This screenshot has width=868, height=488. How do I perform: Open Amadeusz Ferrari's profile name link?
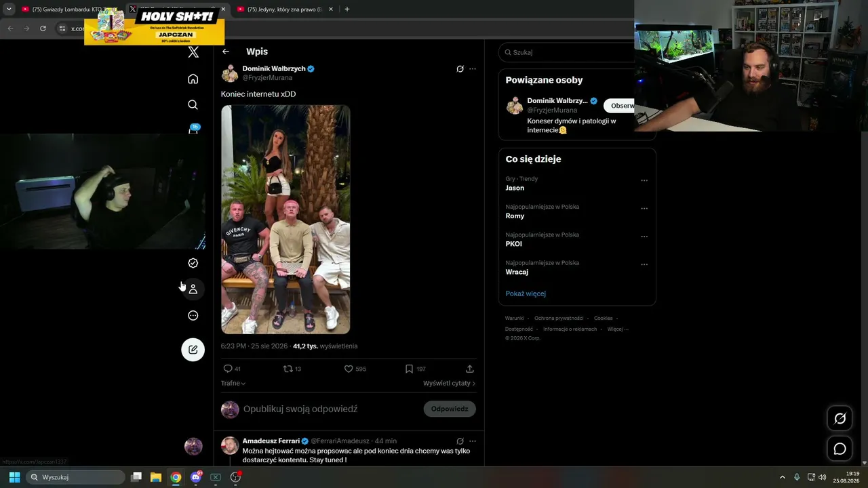[x=271, y=441]
